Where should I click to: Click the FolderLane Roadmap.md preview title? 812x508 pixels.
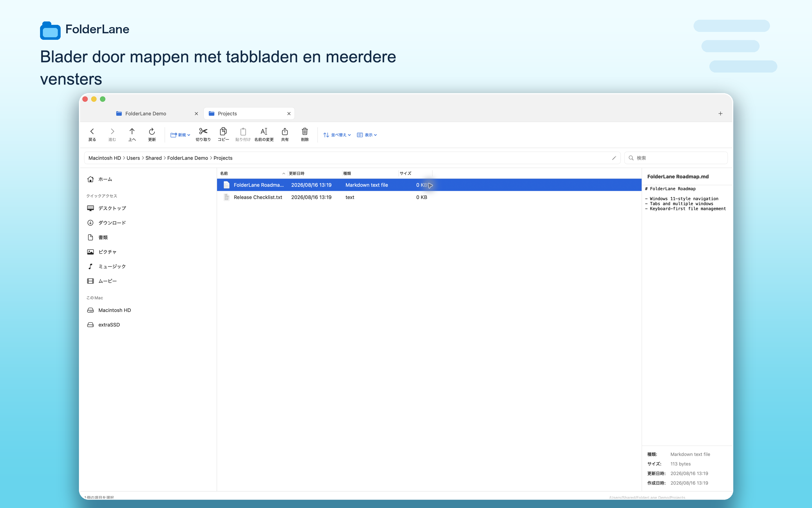[x=678, y=177]
